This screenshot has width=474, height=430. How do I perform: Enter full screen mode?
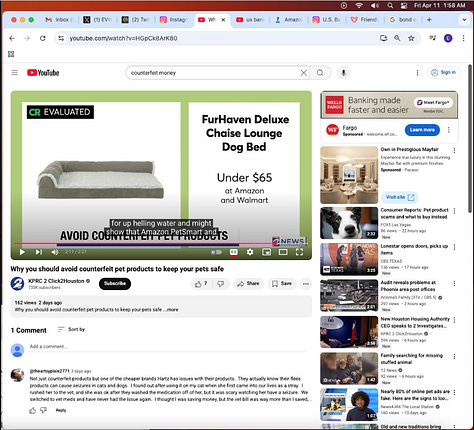tap(299, 252)
